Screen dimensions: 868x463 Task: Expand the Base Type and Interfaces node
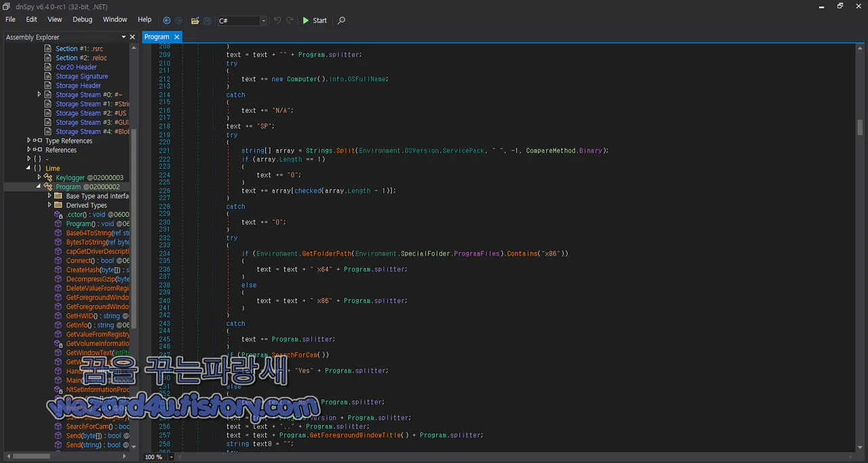pyautogui.click(x=49, y=195)
